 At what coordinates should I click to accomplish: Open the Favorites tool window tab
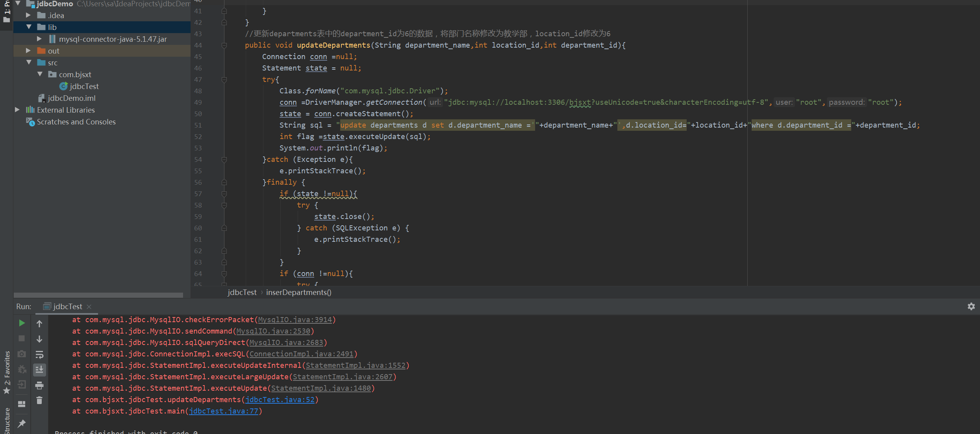[x=7, y=372]
